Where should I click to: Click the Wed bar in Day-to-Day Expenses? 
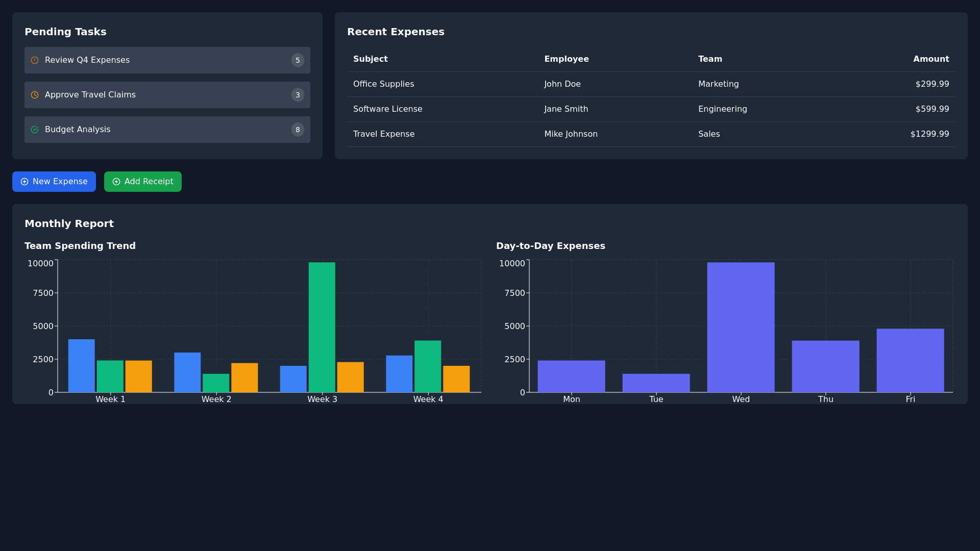[x=741, y=327]
